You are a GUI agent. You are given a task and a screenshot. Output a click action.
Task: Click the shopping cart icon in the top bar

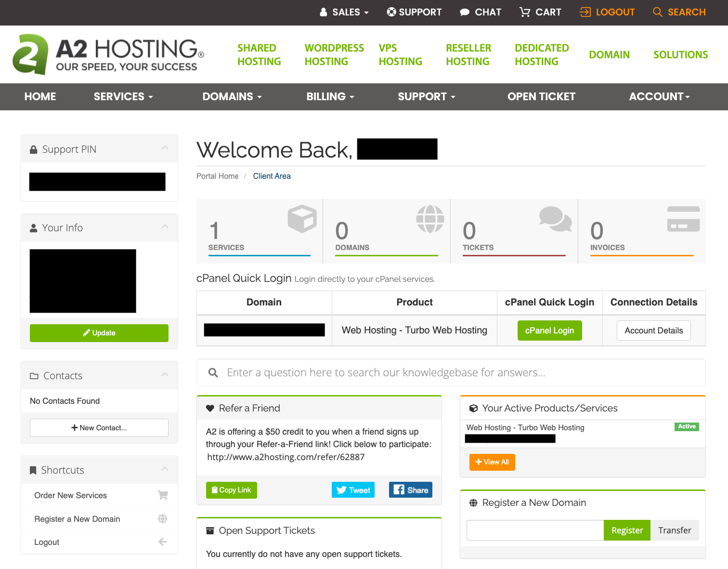(525, 12)
